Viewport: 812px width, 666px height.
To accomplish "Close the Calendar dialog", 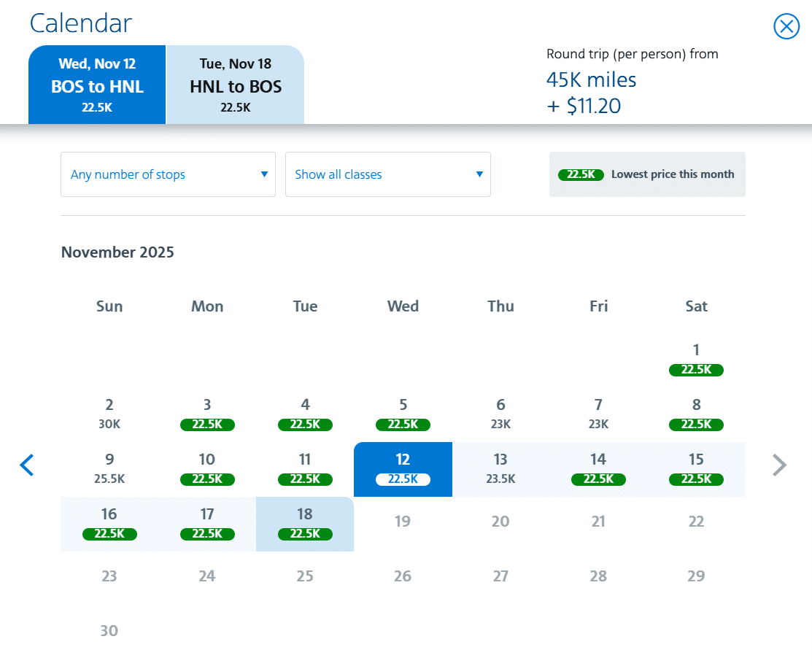I will click(x=786, y=27).
